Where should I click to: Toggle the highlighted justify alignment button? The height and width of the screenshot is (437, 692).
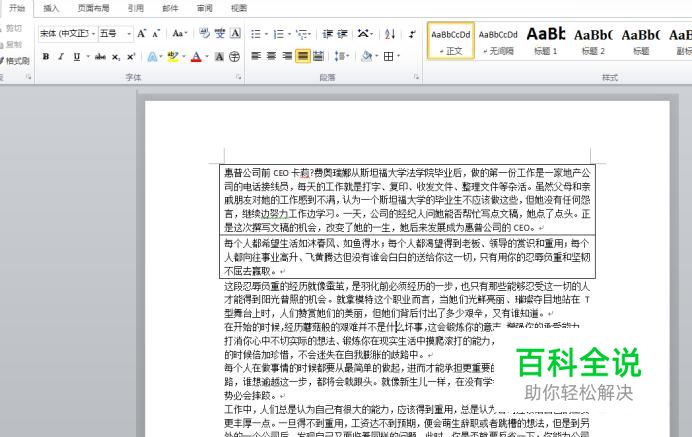[x=303, y=56]
